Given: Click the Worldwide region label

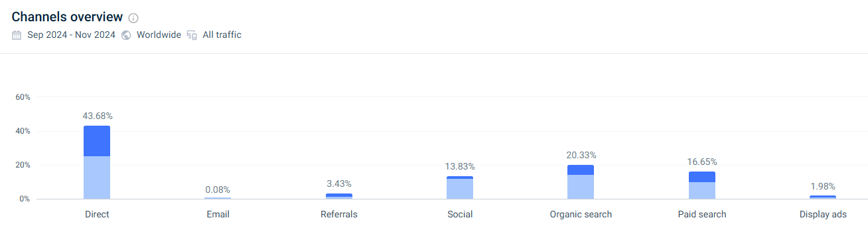Looking at the screenshot, I should (159, 35).
